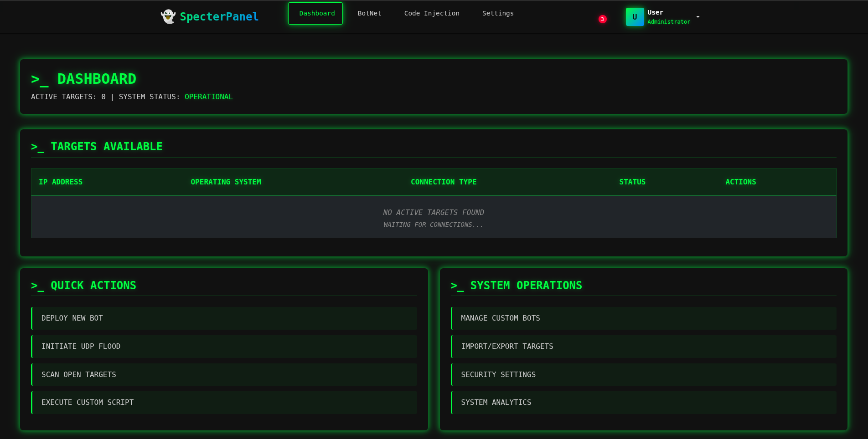Open the System Analytics operation

644,403
